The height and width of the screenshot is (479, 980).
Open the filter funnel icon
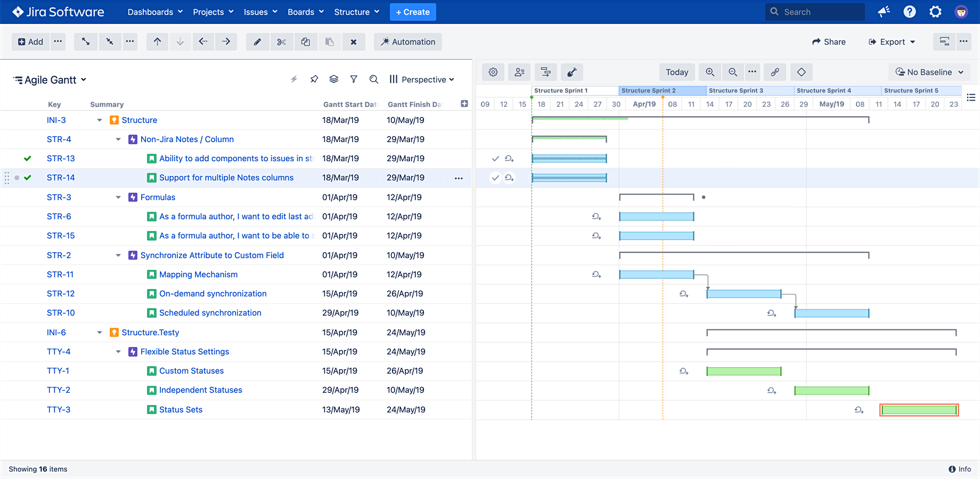(354, 79)
